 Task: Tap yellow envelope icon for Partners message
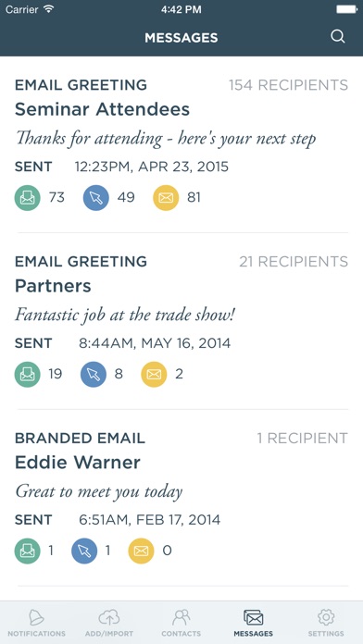(x=154, y=375)
